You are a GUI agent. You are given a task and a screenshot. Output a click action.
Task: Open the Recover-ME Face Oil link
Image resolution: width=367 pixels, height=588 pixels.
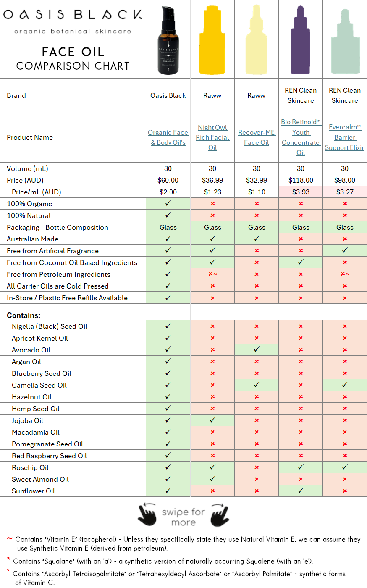(257, 137)
